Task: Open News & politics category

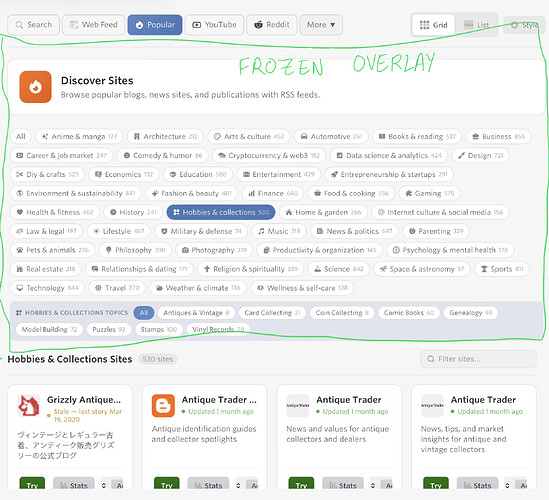Action: (354, 231)
